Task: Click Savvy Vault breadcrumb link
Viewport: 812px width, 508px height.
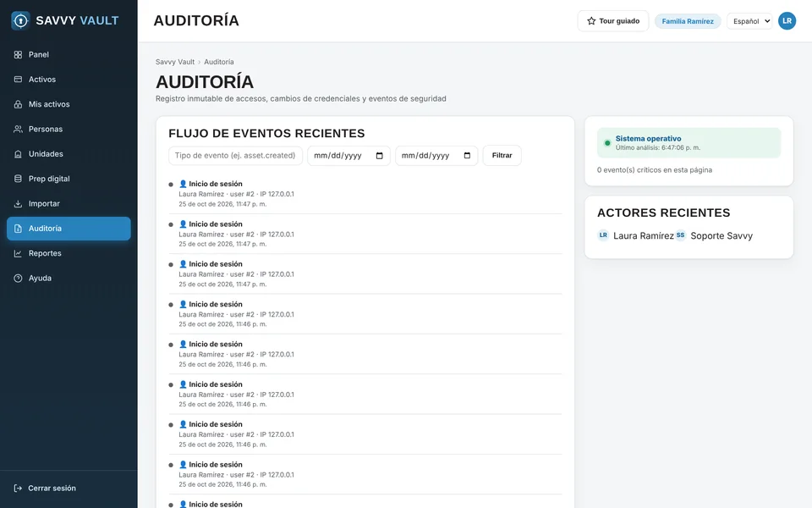Action: pyautogui.click(x=175, y=62)
